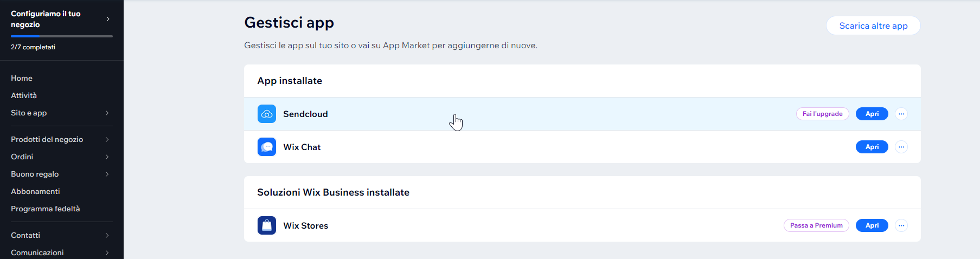This screenshot has height=259, width=980.
Task: Select Abbonamenti in the sidebar
Action: click(35, 191)
